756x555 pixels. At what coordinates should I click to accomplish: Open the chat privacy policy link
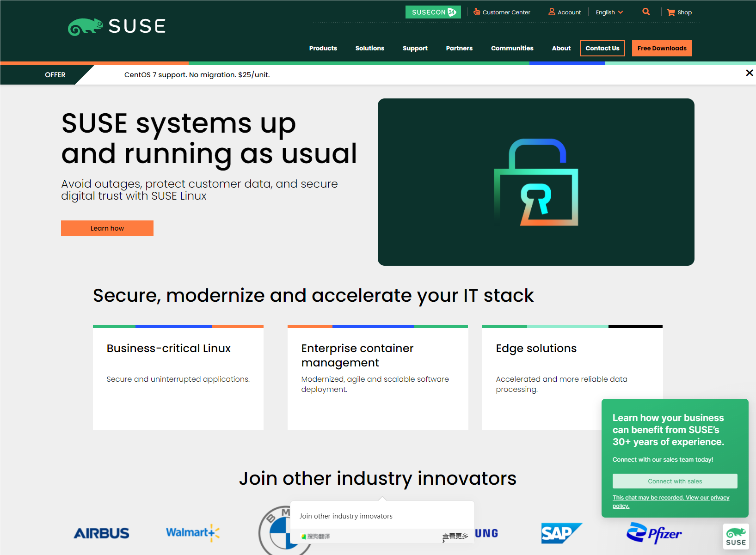(x=671, y=501)
